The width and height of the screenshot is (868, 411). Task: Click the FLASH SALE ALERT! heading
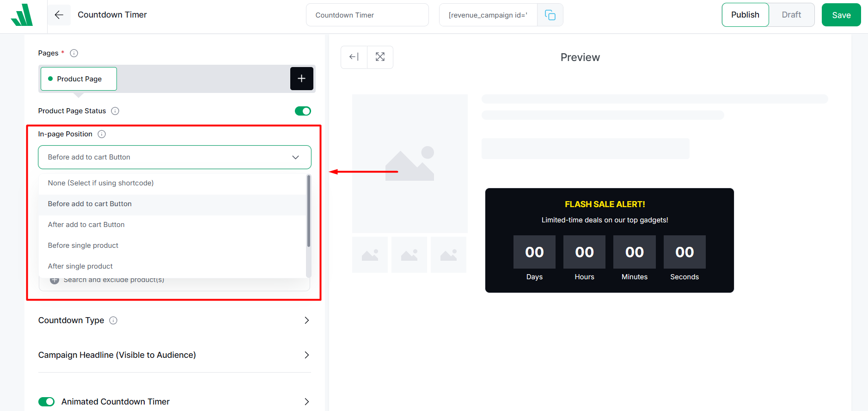(x=605, y=204)
